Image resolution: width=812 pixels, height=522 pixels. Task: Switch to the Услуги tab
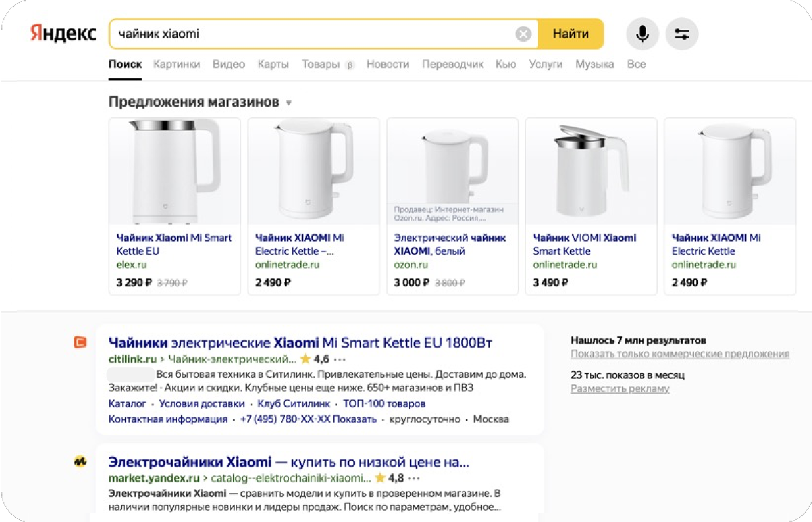pyautogui.click(x=545, y=64)
